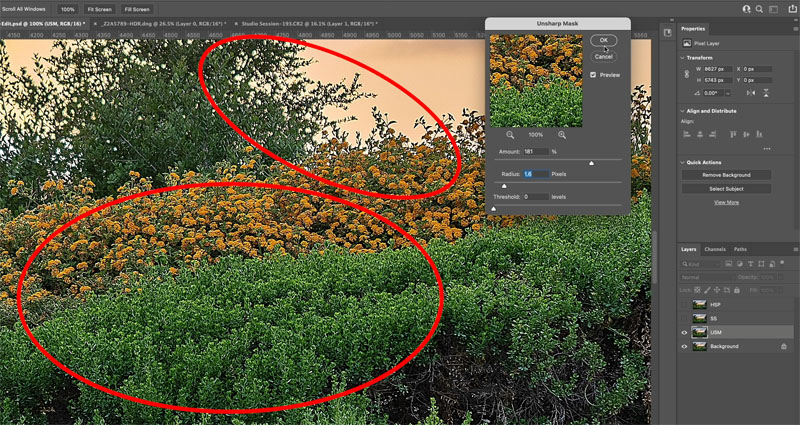Align right edges in Properties
This screenshot has height=425, width=800.
tap(713, 134)
